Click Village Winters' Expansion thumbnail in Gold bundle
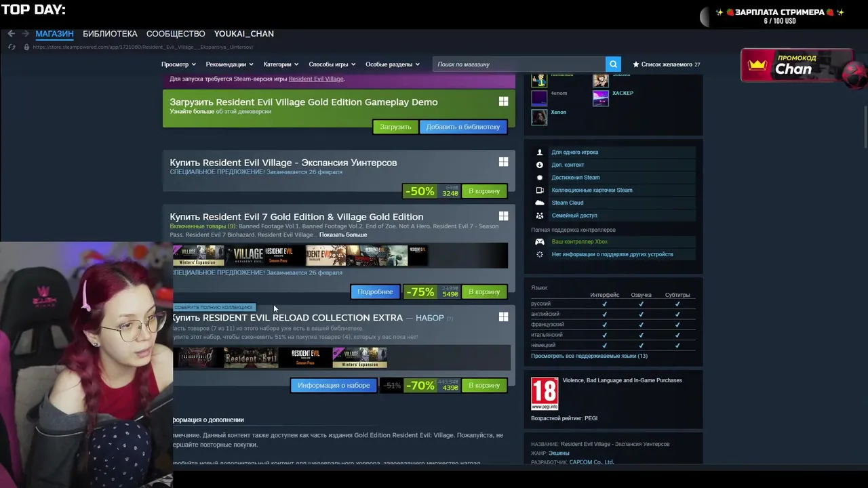Screen dimensions: 868x488 click(x=199, y=256)
